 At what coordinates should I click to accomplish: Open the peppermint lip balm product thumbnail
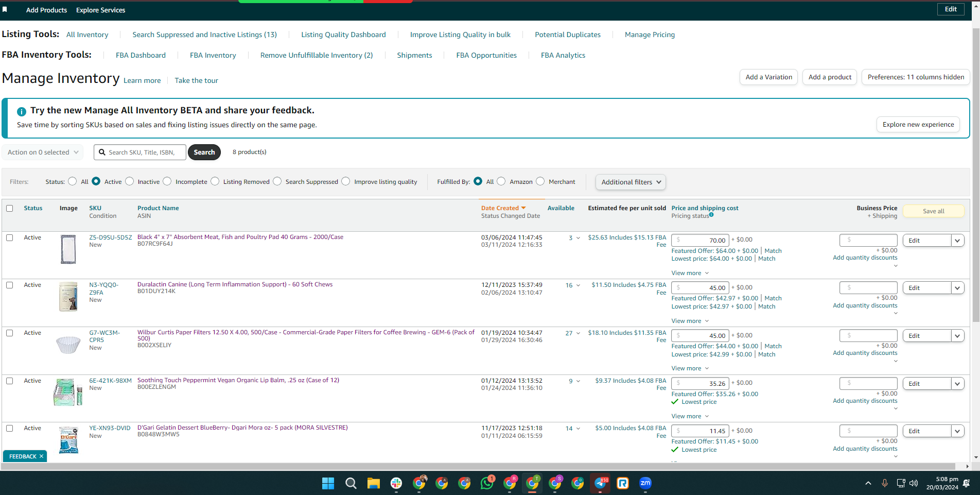[x=68, y=392]
